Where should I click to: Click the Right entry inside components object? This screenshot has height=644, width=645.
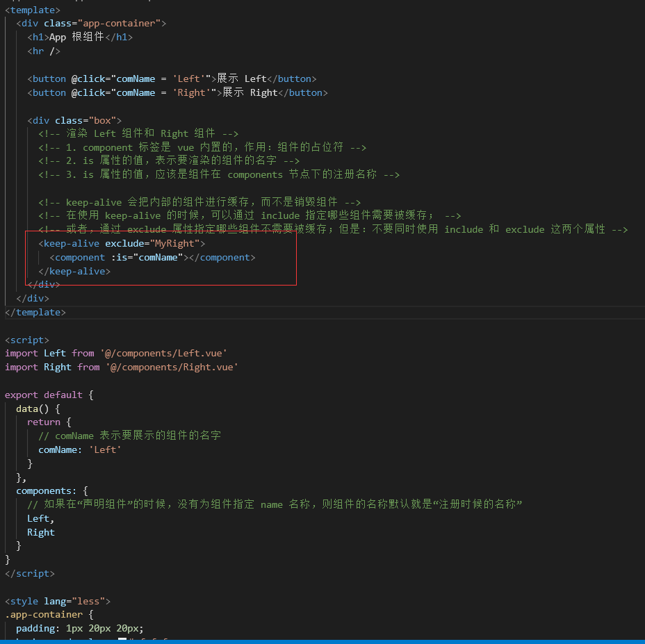click(x=40, y=532)
